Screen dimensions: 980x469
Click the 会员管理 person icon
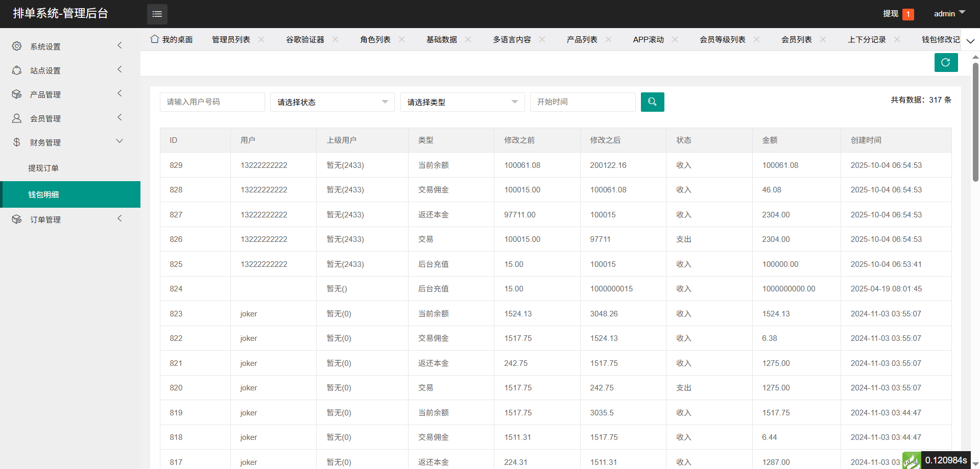tap(17, 118)
